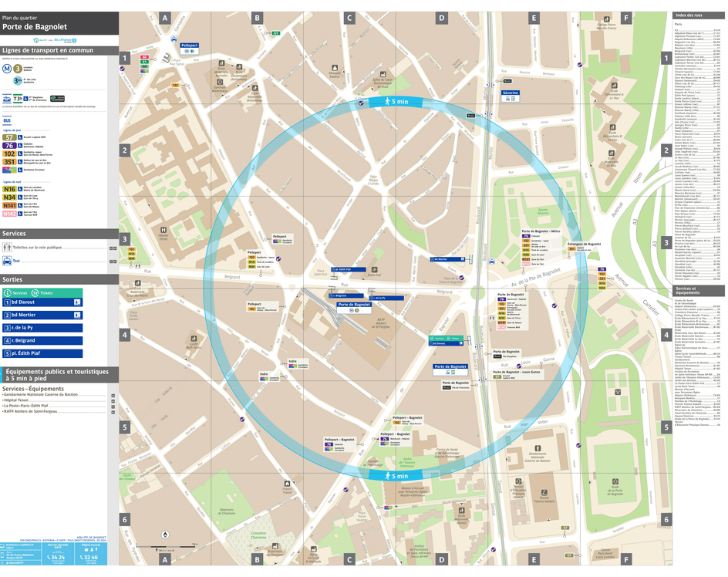Select the bus 76 Châtelet badge

[8, 145]
